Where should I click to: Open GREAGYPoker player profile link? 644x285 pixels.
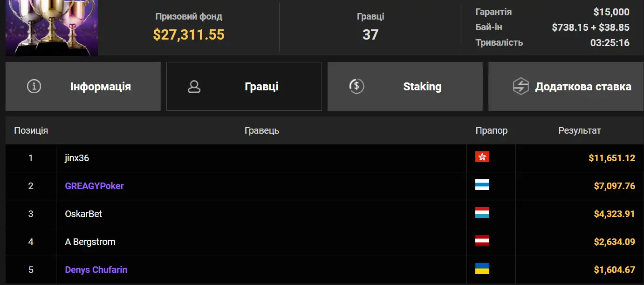(95, 186)
